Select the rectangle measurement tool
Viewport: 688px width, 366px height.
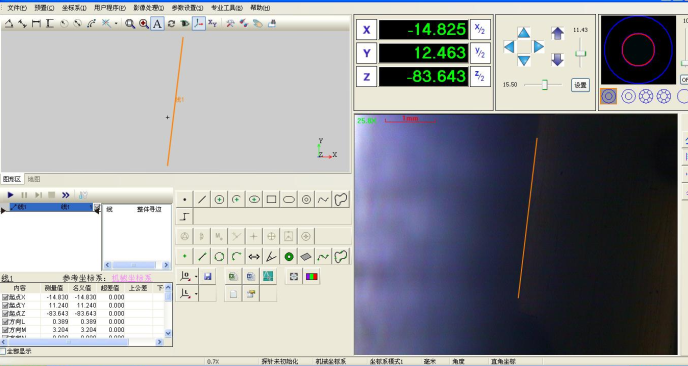tap(271, 200)
